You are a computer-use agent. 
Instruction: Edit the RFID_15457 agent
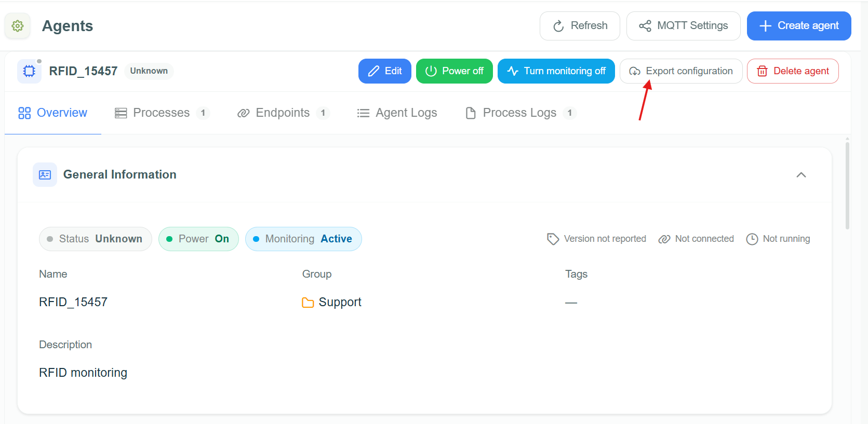[385, 71]
